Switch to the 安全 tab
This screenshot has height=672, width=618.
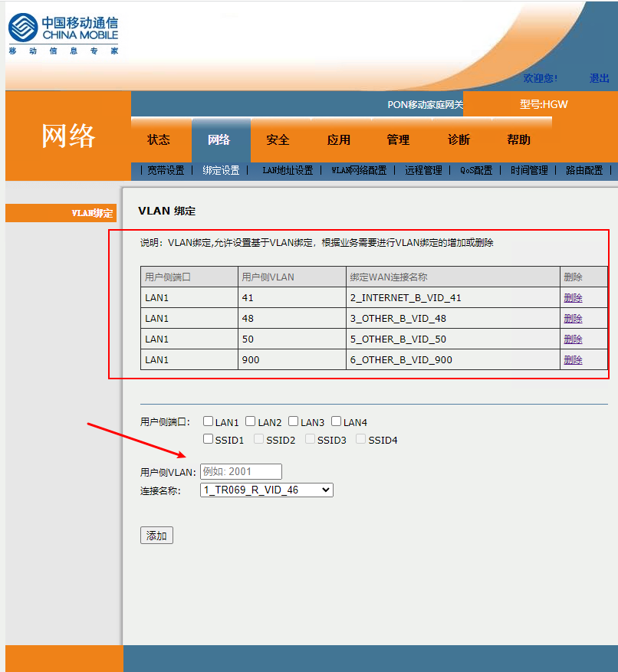(278, 139)
